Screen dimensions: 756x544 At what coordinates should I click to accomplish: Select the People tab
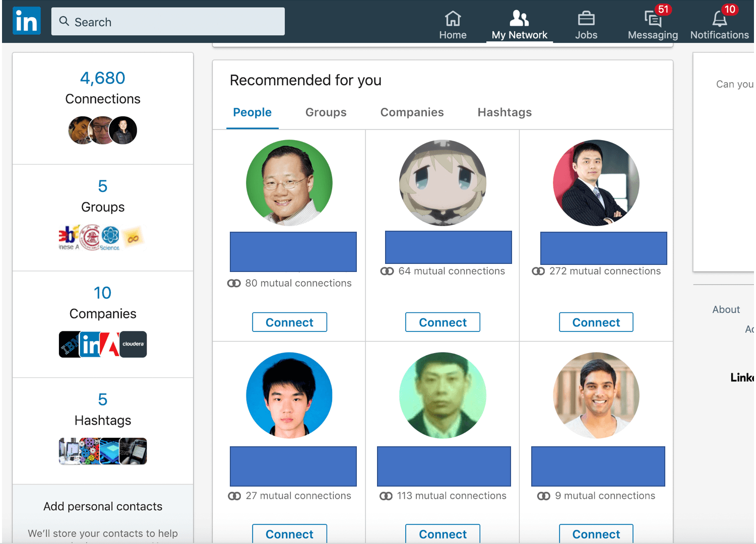click(252, 112)
